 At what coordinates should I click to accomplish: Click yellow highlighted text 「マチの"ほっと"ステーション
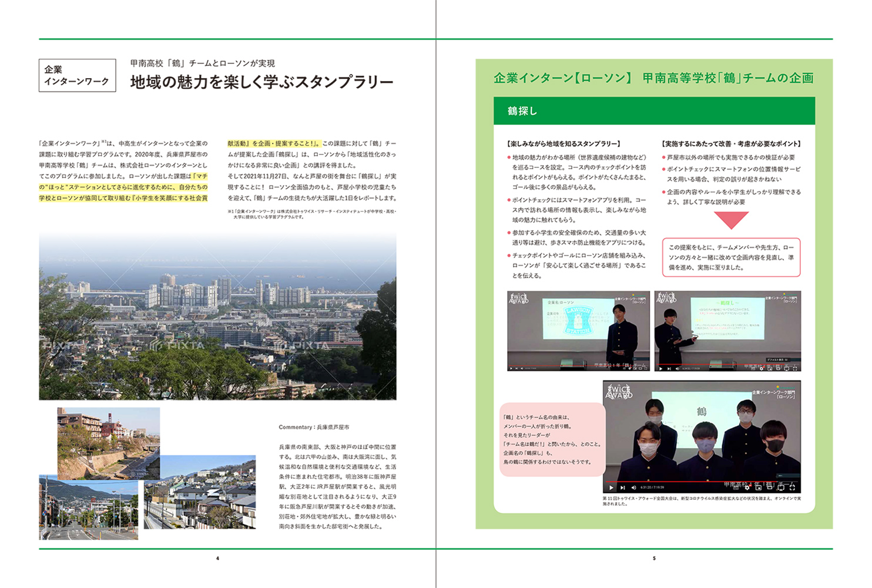123,187
